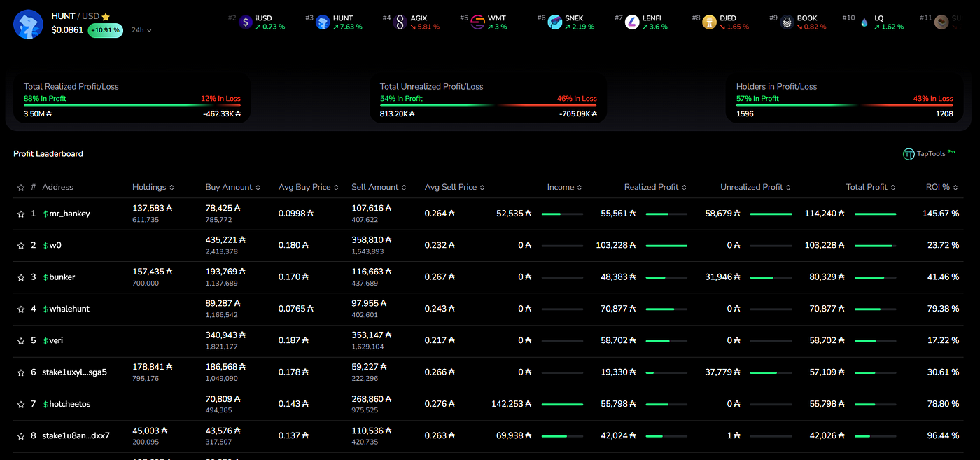Open the whalehunt address link
Image resolution: width=980 pixels, height=460 pixels.
(66, 309)
